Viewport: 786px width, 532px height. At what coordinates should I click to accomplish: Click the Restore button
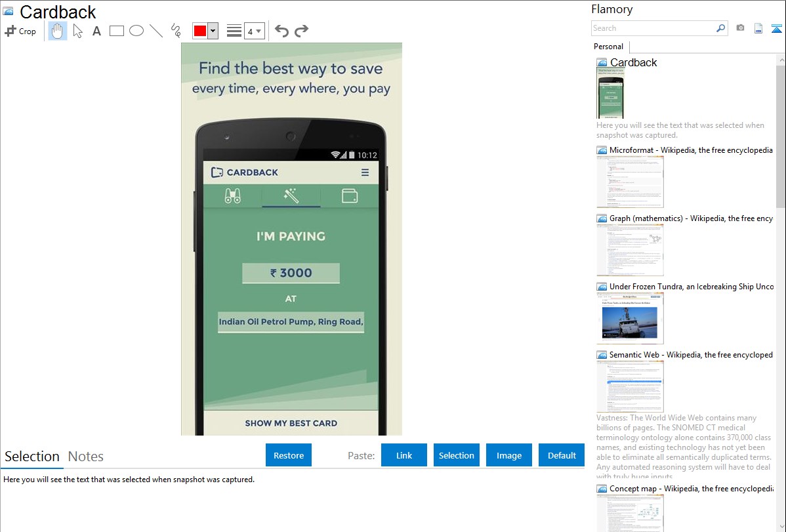pyautogui.click(x=289, y=455)
